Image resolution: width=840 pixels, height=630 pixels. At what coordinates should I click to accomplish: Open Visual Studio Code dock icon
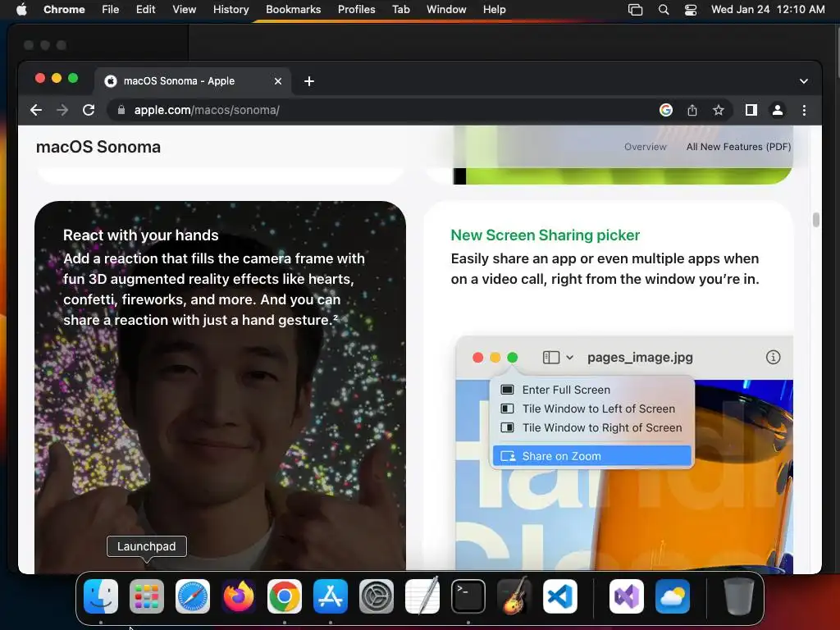pos(559,596)
